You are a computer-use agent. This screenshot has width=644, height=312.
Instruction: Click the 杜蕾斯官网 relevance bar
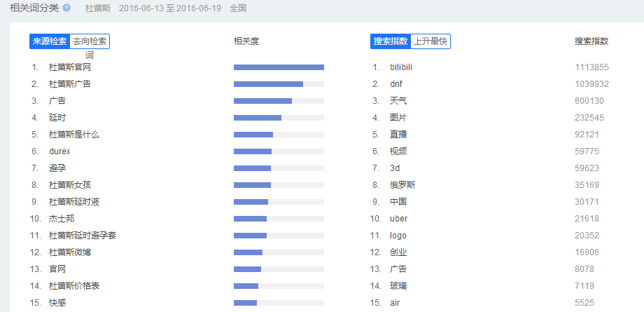279,67
